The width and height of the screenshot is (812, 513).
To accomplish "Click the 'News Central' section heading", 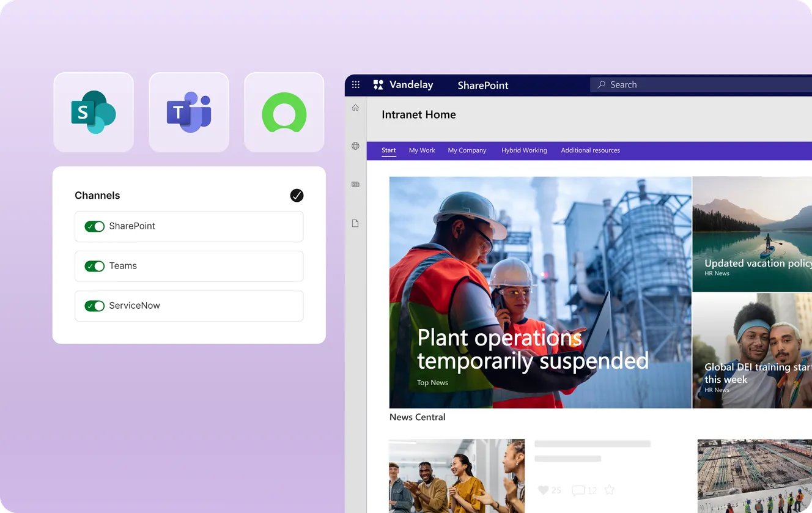I will click(418, 417).
